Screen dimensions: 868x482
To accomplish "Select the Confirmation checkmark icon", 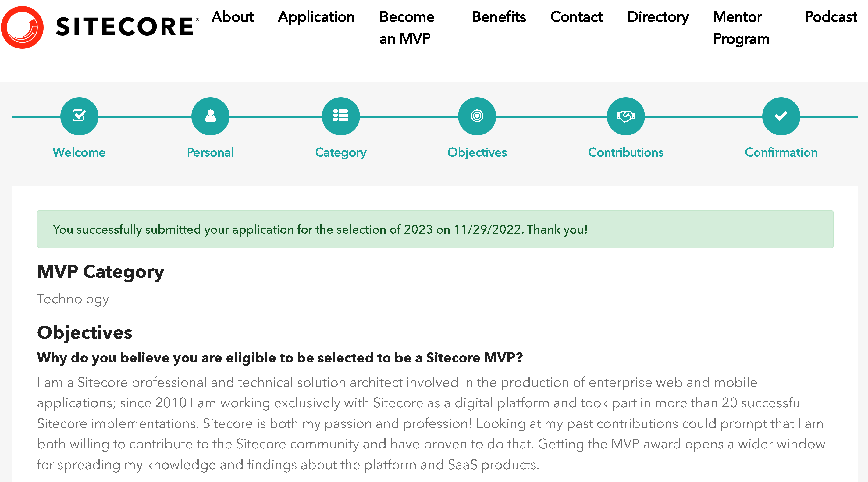I will 781,116.
